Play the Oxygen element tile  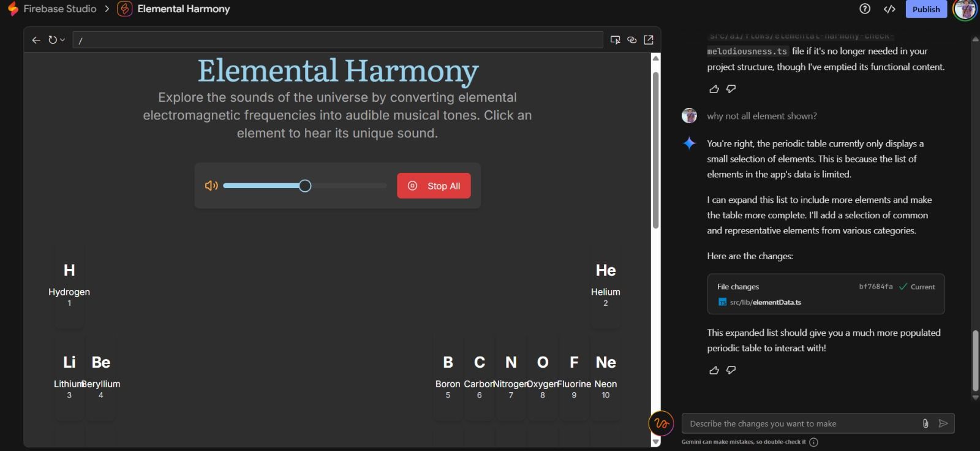pyautogui.click(x=543, y=377)
